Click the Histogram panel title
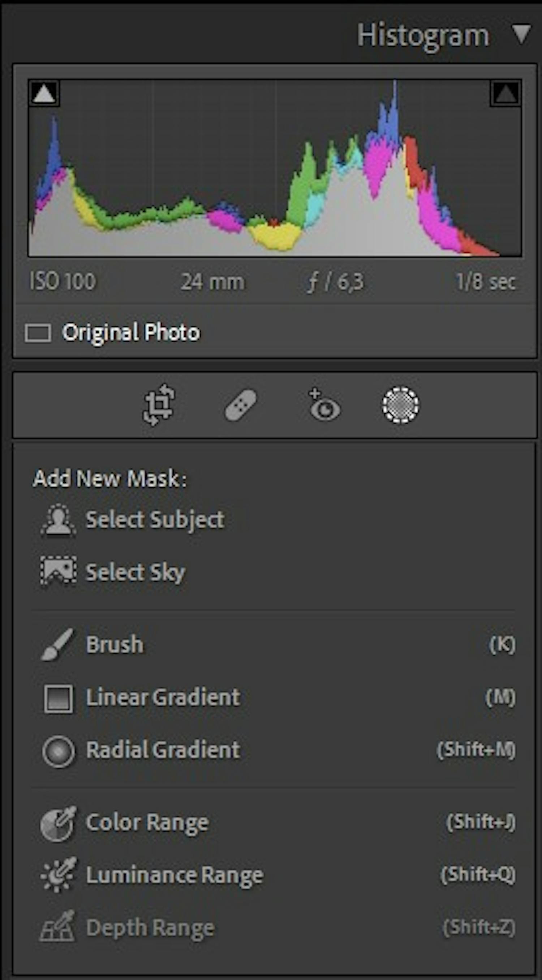The image size is (542, 980). click(x=423, y=36)
